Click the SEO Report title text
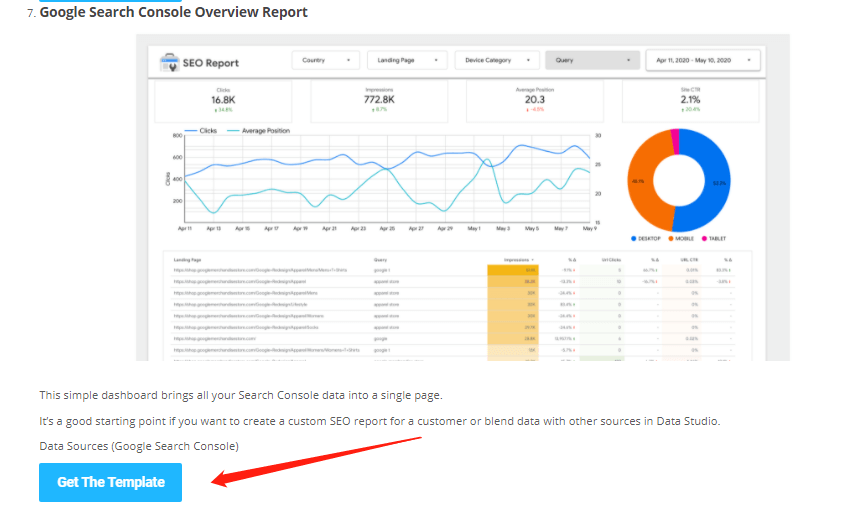Viewport: 858px width, 506px height. tap(211, 63)
